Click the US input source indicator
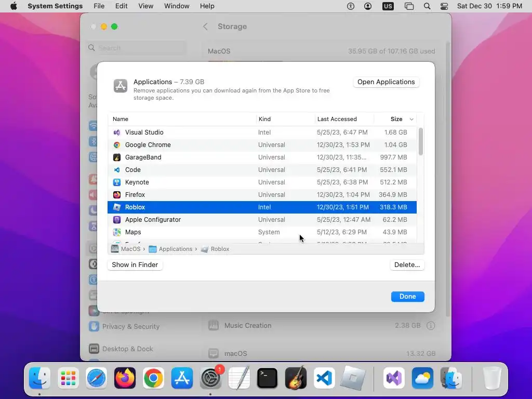This screenshot has width=532, height=399. (x=388, y=6)
